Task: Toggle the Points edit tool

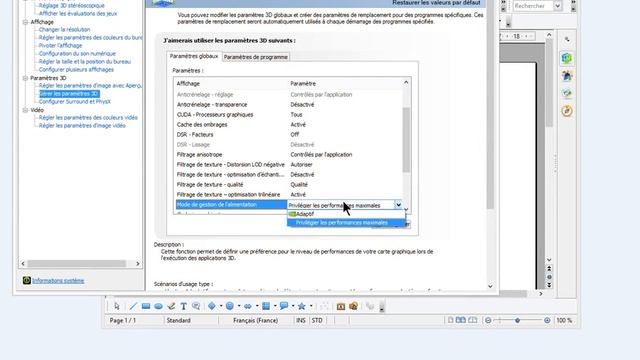Action: (x=324, y=306)
